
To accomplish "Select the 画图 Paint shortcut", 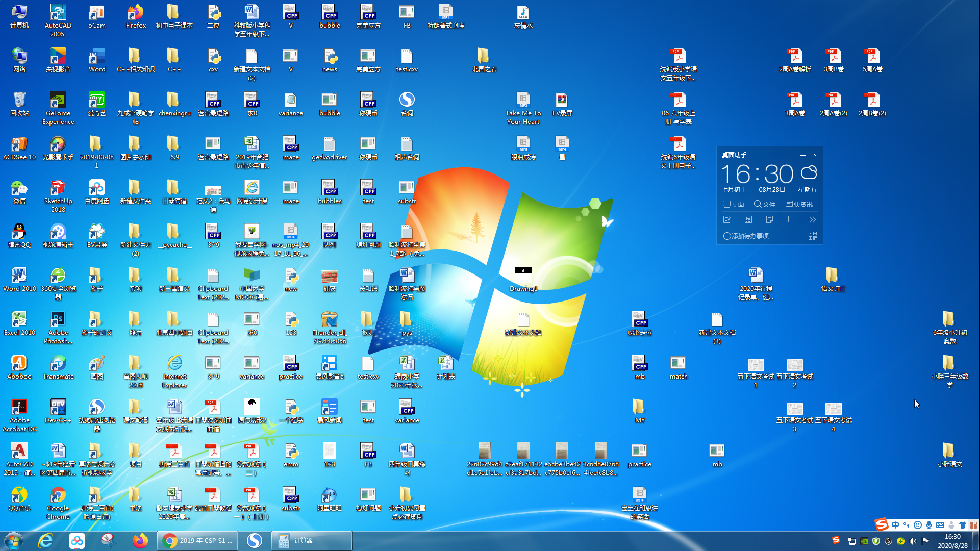I will pos(97,367).
